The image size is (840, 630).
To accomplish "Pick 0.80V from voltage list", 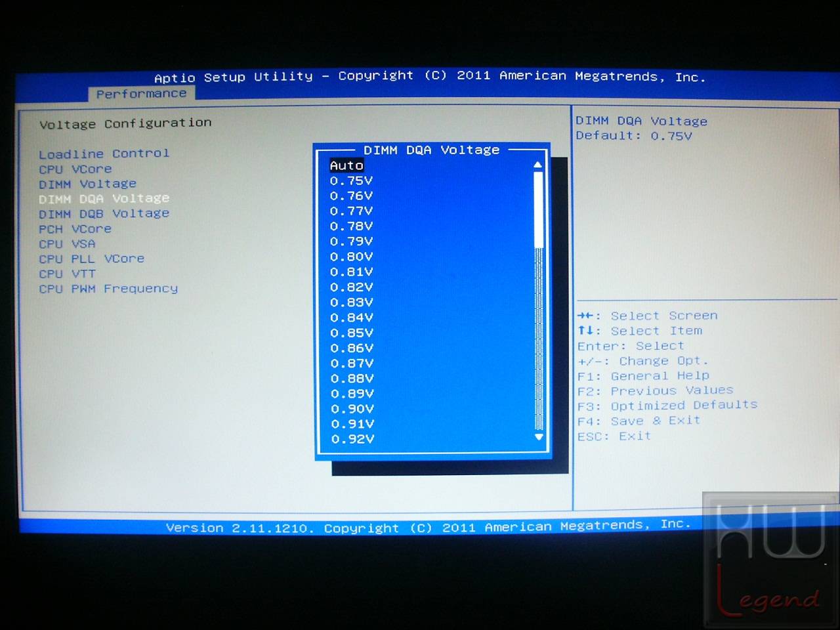I will (x=351, y=257).
